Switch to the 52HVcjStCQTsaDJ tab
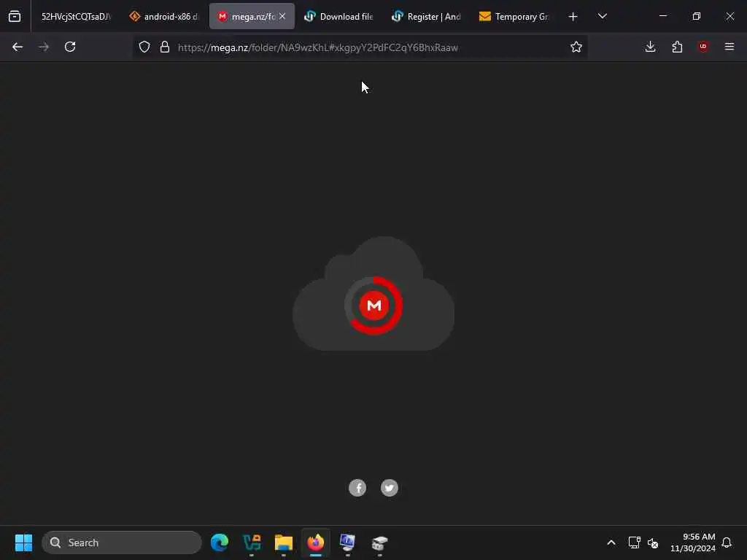The image size is (747, 560). 75,16
